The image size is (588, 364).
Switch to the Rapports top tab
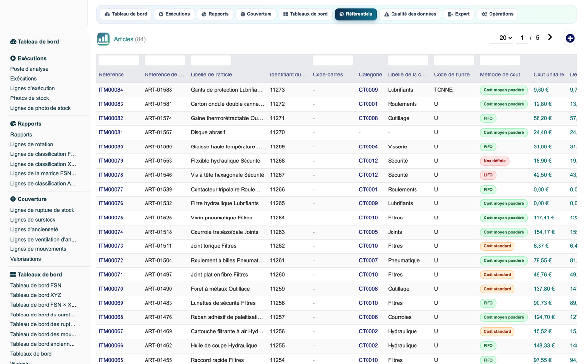point(215,14)
